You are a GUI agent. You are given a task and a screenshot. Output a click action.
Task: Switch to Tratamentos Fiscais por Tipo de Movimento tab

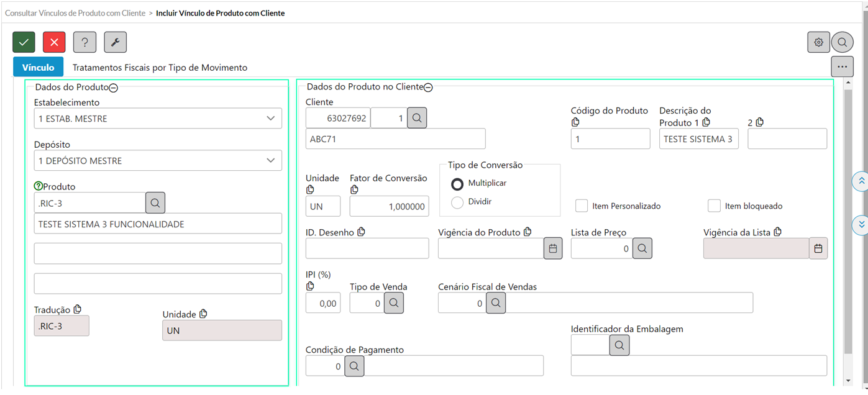coord(160,68)
